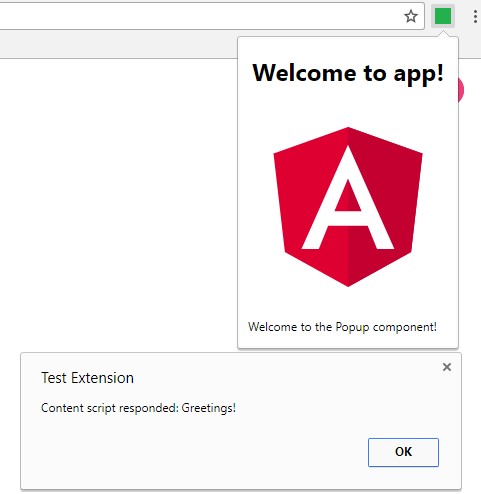
Task: Click "Welcome to the Popup component!" text
Action: [x=342, y=327]
